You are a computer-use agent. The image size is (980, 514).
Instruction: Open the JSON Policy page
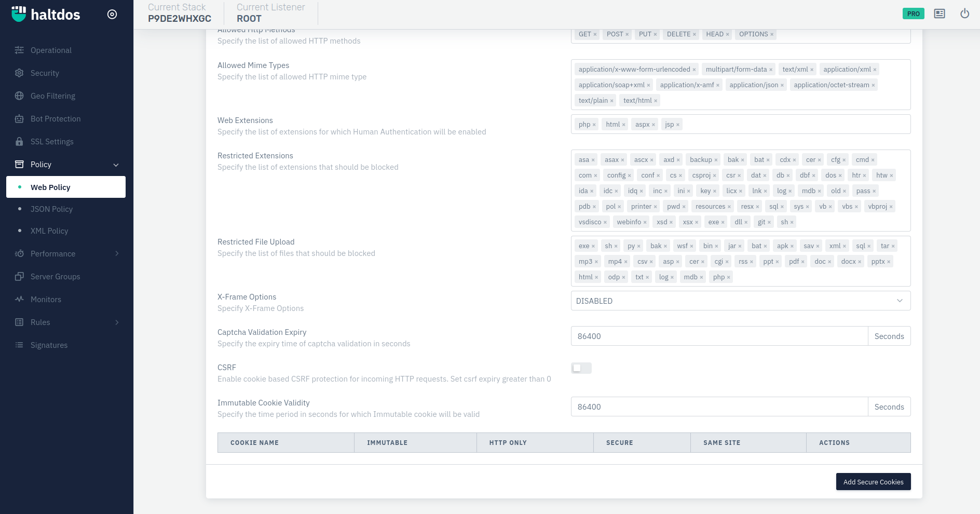(x=51, y=209)
